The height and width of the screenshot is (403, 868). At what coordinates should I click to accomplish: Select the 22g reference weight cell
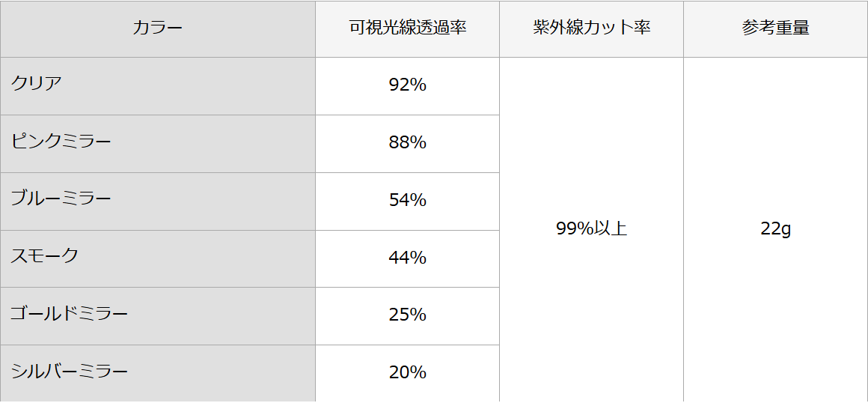tap(775, 229)
